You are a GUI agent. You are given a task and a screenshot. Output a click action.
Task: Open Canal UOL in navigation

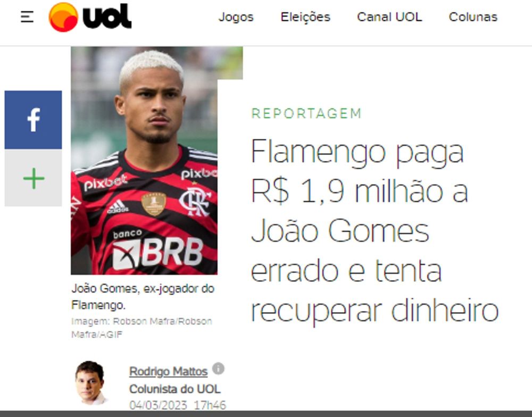click(389, 17)
